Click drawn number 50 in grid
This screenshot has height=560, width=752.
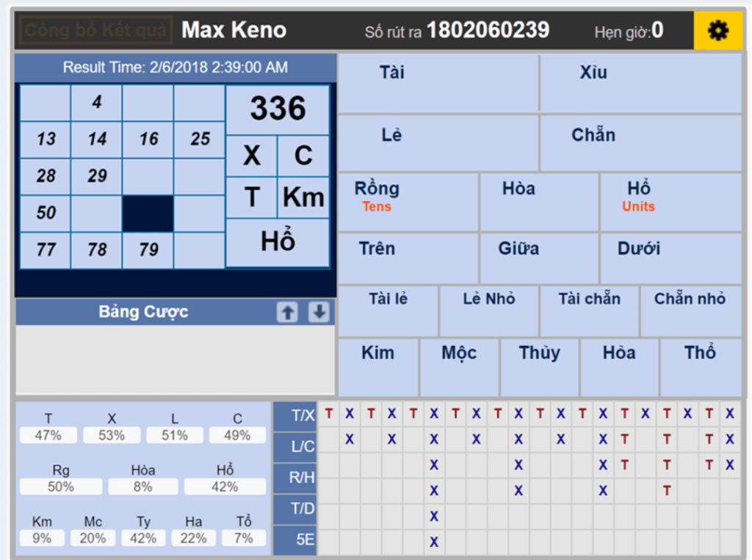pyautogui.click(x=46, y=214)
